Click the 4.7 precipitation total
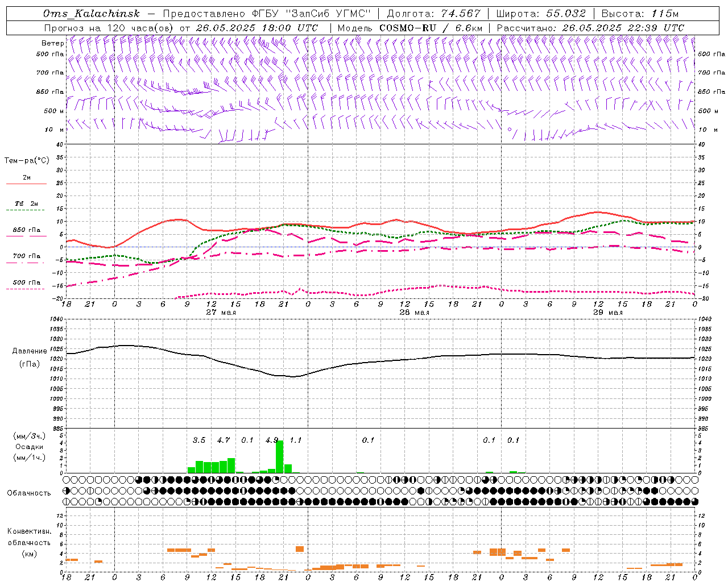 point(223,440)
